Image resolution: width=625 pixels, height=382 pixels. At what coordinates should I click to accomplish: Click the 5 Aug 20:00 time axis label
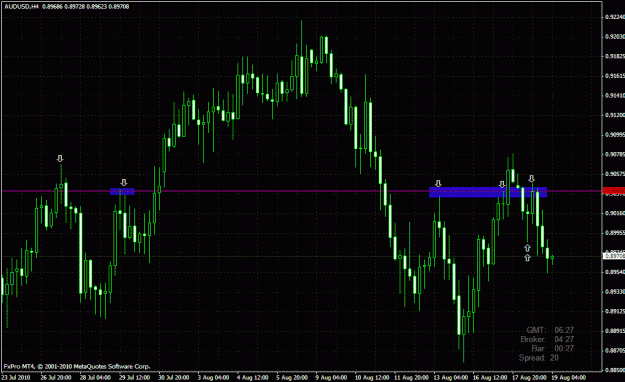point(292,377)
